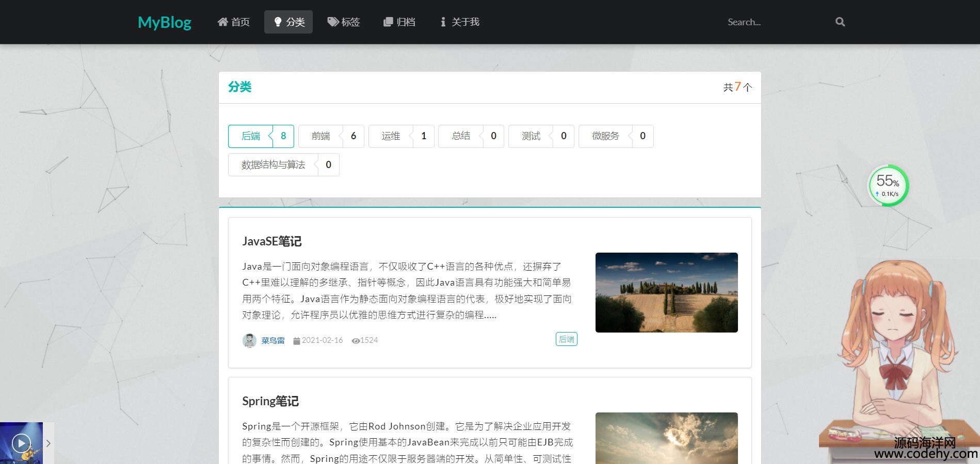Click the JavaSE笔记 landscape thumbnail
This screenshot has height=464, width=980.
[x=666, y=292]
